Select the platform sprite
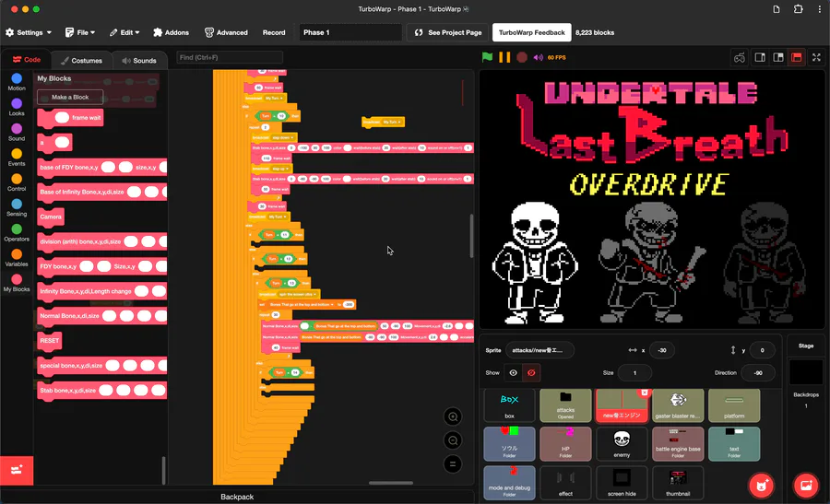Viewport: 830px width, 504px height. pos(734,405)
